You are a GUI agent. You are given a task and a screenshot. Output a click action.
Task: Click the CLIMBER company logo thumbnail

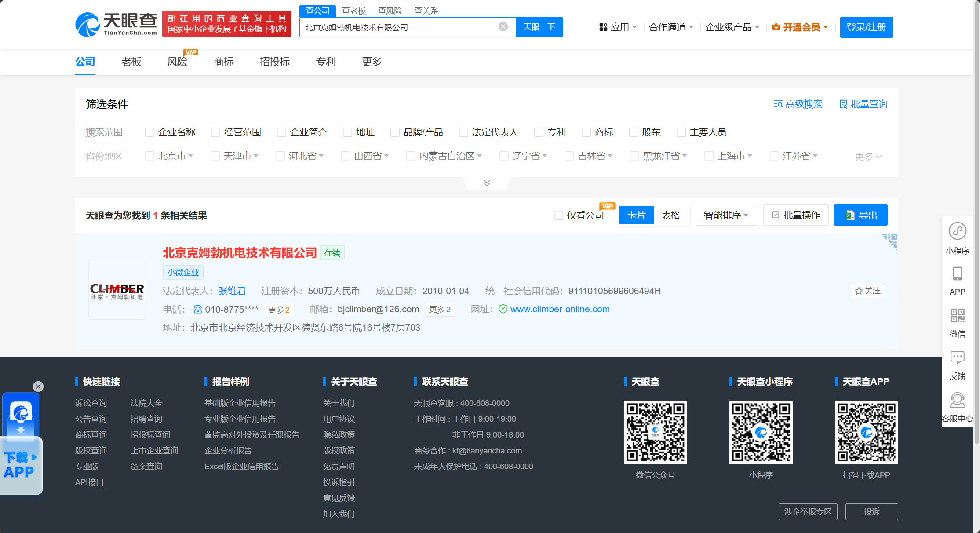[117, 291]
